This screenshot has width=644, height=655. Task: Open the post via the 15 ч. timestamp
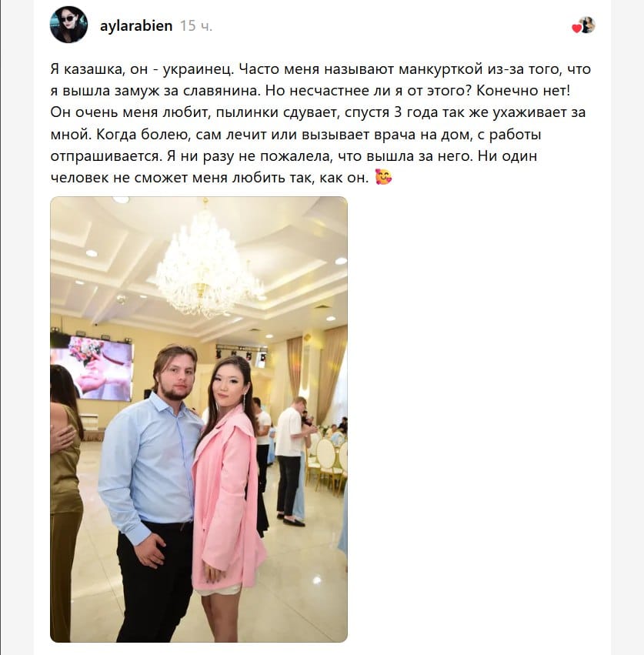[196, 26]
